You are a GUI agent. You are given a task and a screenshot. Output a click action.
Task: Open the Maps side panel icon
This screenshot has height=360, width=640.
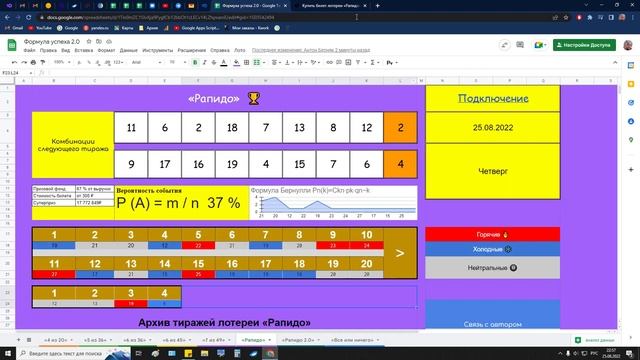point(631,140)
